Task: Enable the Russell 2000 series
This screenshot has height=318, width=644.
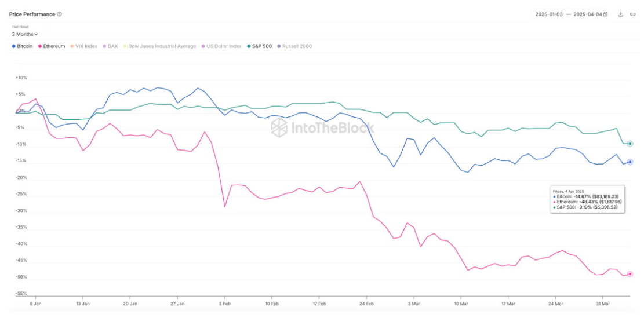Action: tap(296, 46)
